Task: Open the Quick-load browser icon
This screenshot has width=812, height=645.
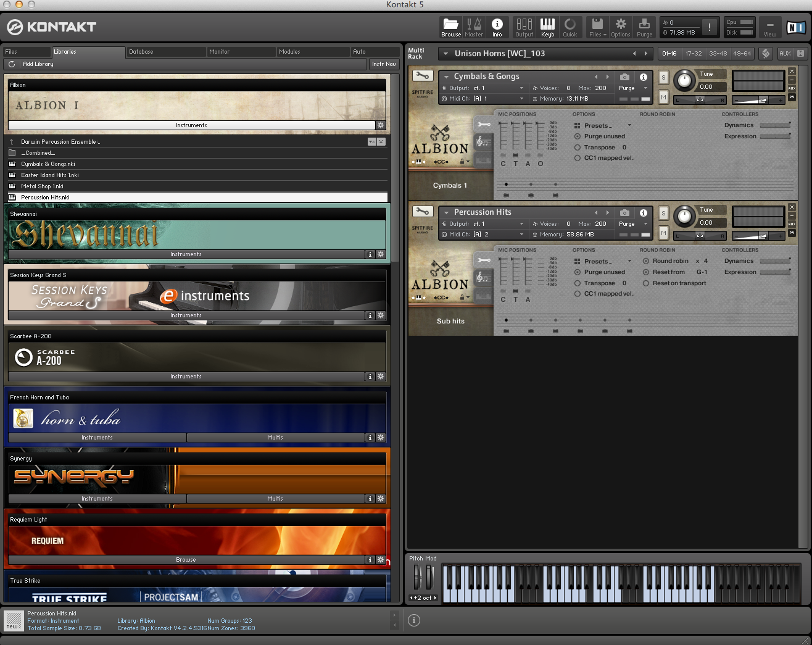Action: tap(570, 27)
